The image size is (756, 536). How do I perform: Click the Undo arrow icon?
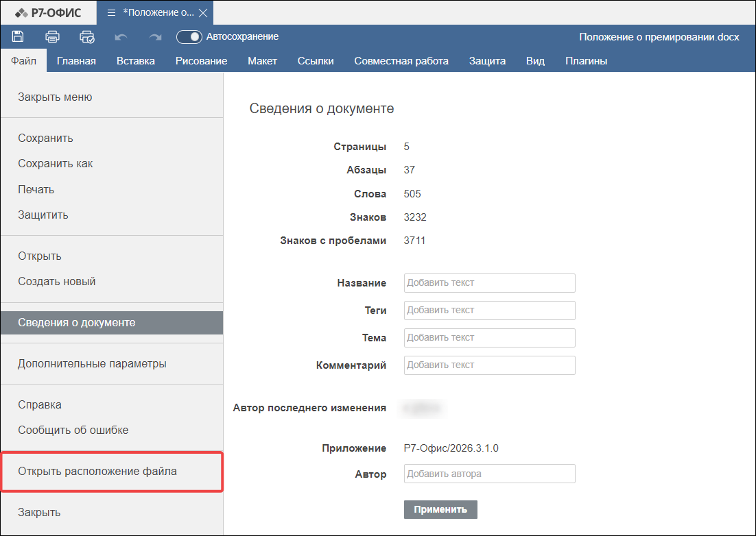(x=121, y=37)
